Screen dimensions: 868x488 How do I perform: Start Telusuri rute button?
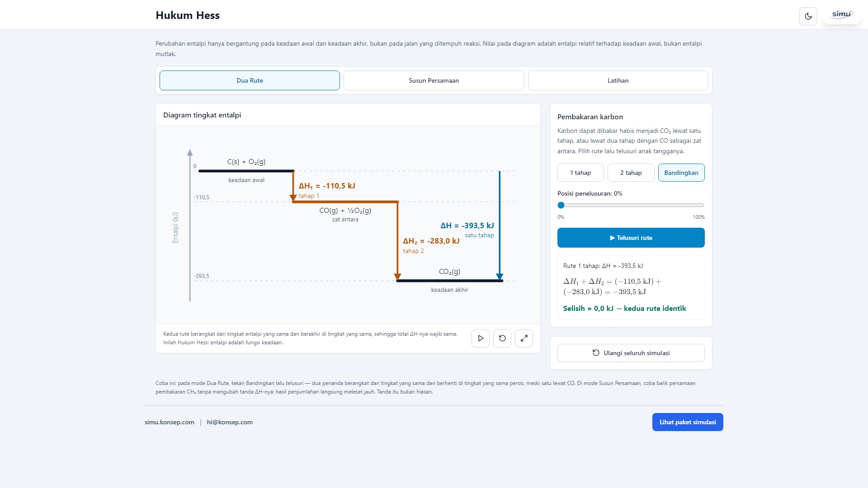click(631, 238)
